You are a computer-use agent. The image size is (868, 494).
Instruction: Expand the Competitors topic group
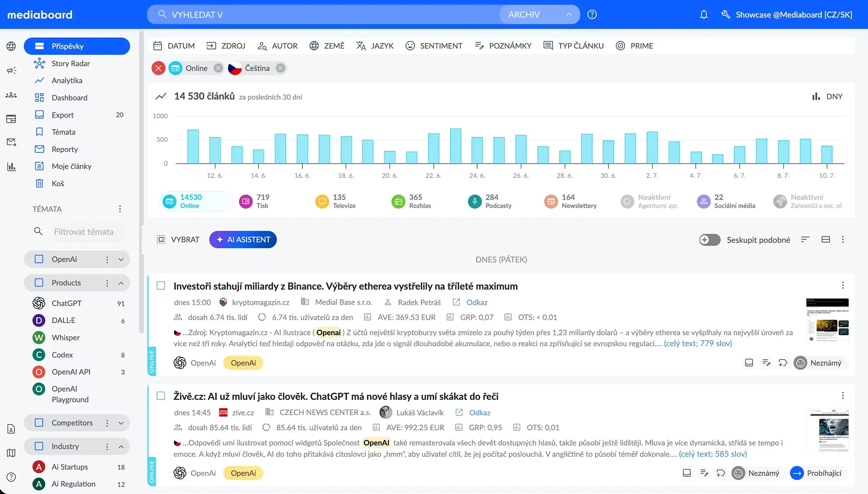(x=121, y=423)
